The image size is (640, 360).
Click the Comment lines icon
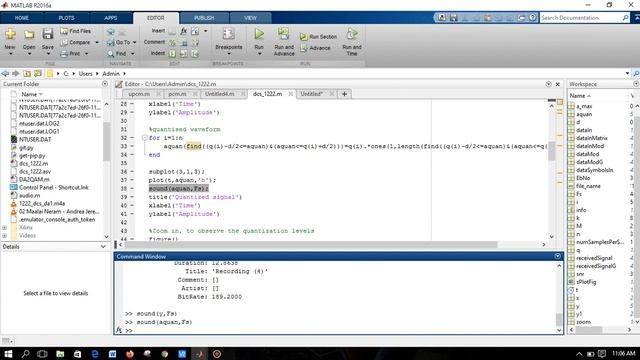173,42
